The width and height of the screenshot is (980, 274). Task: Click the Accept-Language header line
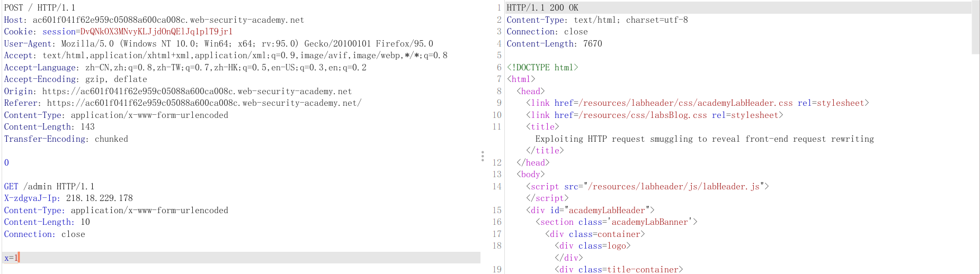pyautogui.click(x=185, y=68)
